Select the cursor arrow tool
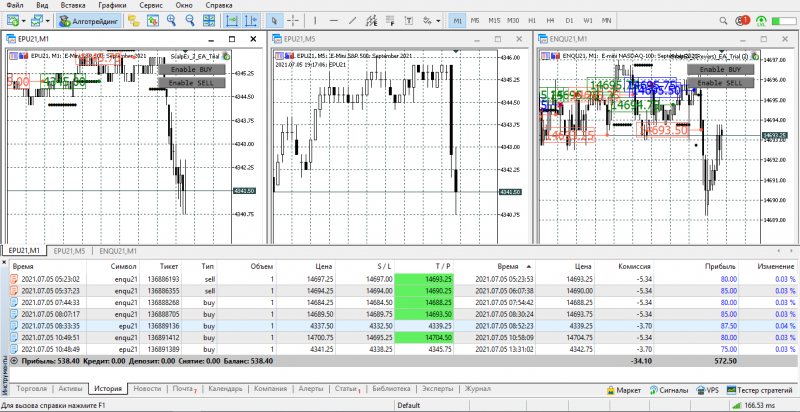 point(274,21)
